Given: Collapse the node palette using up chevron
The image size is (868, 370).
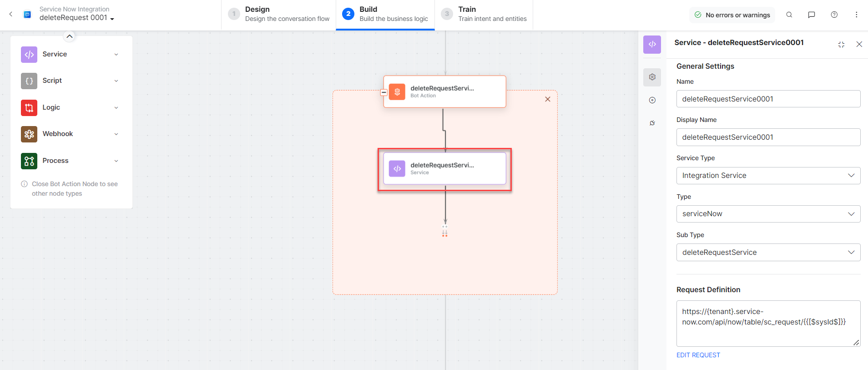Looking at the screenshot, I should point(69,36).
